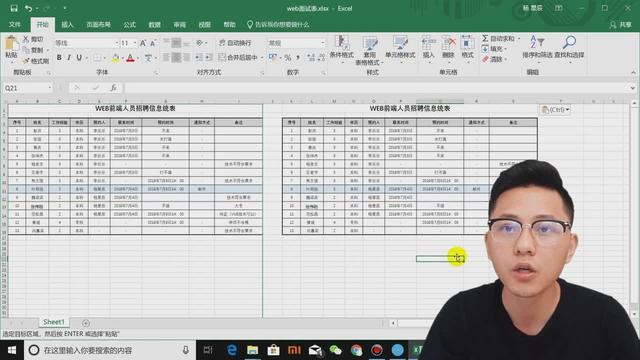The image size is (640, 360).
Task: Click Merge and Center (合并后居中)
Action: point(238,58)
